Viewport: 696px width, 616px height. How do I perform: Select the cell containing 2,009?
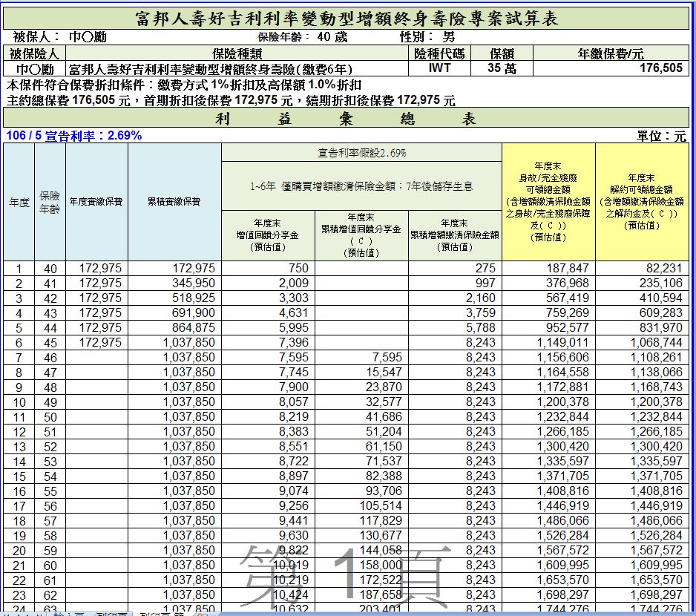(x=268, y=283)
